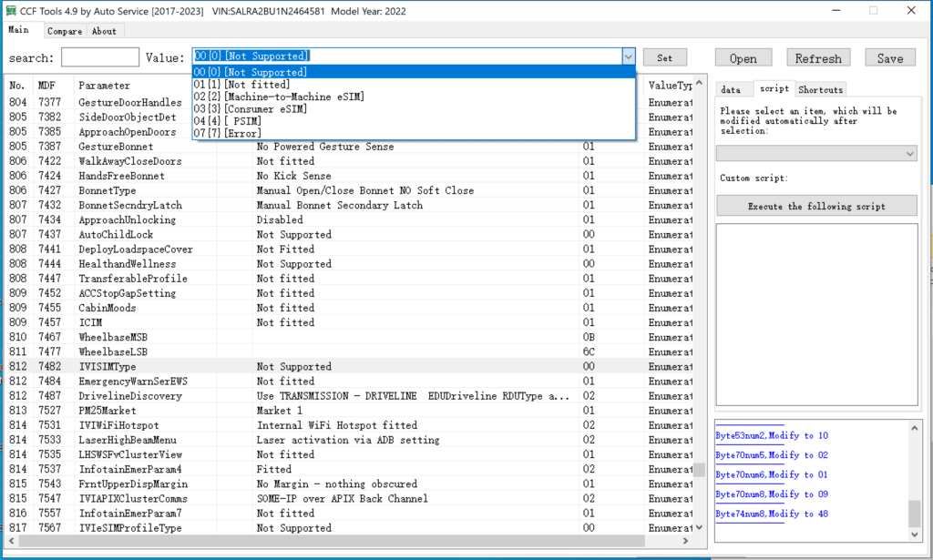The width and height of the screenshot is (933, 560).
Task: Switch to the data panel tab
Action: (x=731, y=89)
